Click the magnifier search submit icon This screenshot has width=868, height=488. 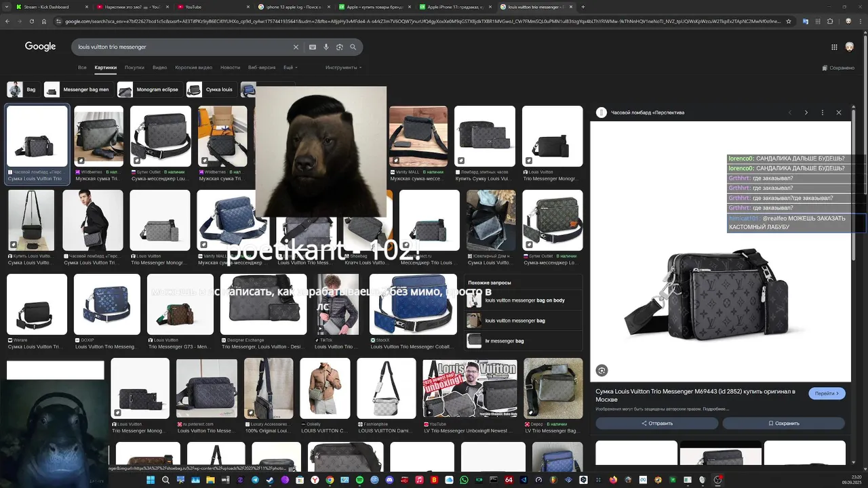(353, 47)
